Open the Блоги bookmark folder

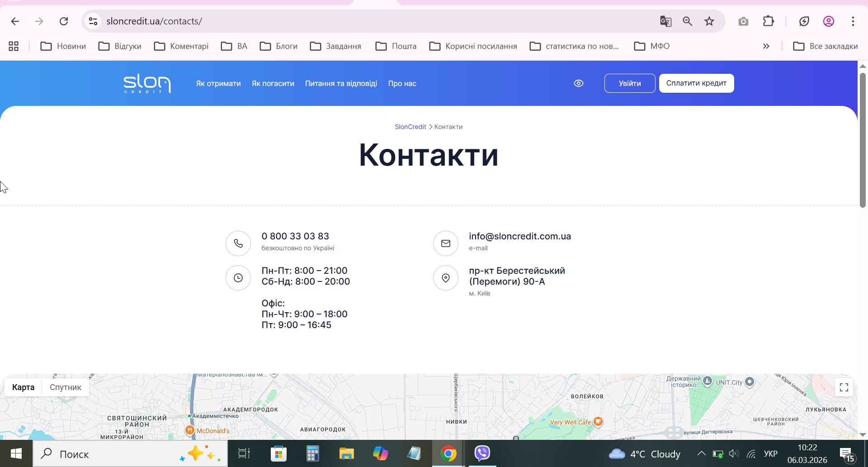pyautogui.click(x=278, y=46)
